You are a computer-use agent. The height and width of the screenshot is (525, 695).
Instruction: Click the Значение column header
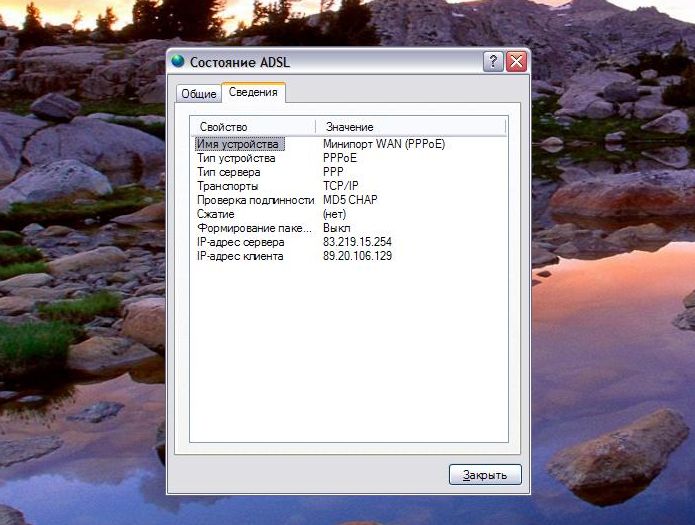coord(410,127)
